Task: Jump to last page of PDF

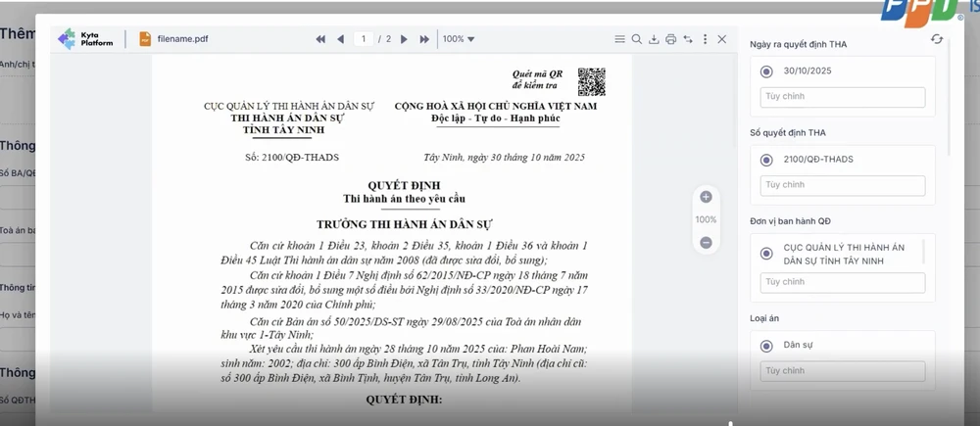Action: click(x=424, y=39)
